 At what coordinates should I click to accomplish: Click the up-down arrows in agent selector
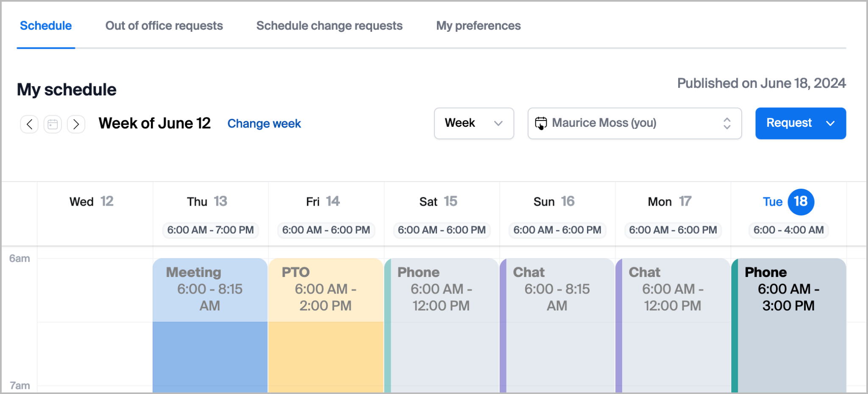point(727,123)
